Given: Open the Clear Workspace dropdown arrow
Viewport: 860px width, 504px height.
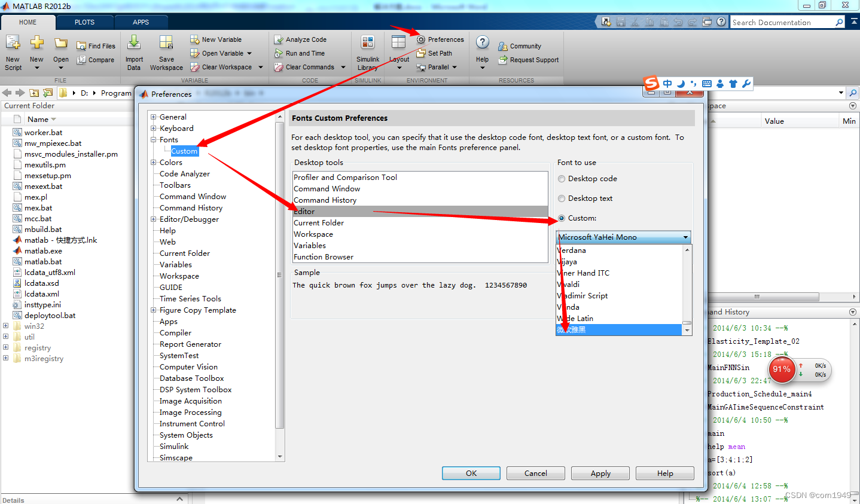Looking at the screenshot, I should pyautogui.click(x=261, y=67).
